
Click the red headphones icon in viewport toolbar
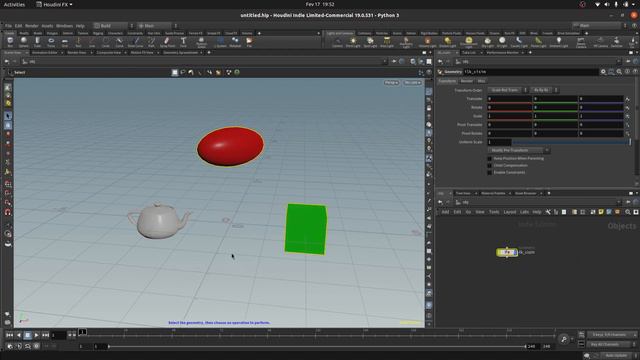[8, 212]
